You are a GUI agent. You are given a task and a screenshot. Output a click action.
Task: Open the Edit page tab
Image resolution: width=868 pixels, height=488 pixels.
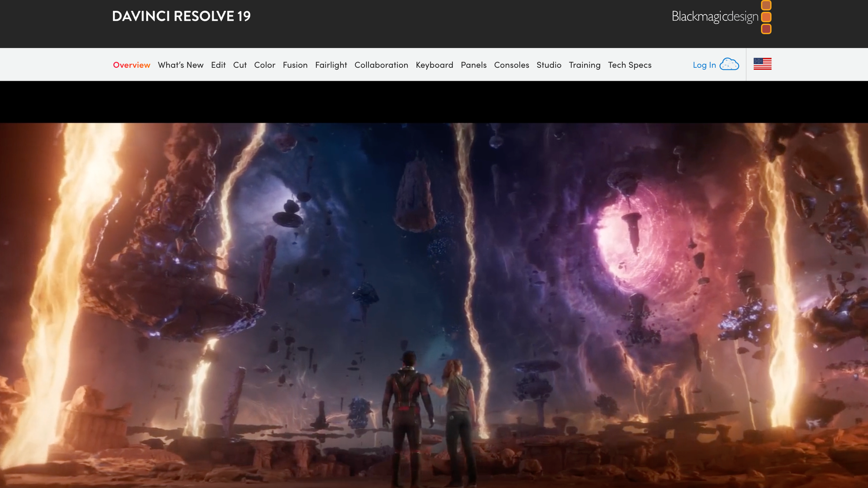pos(218,65)
